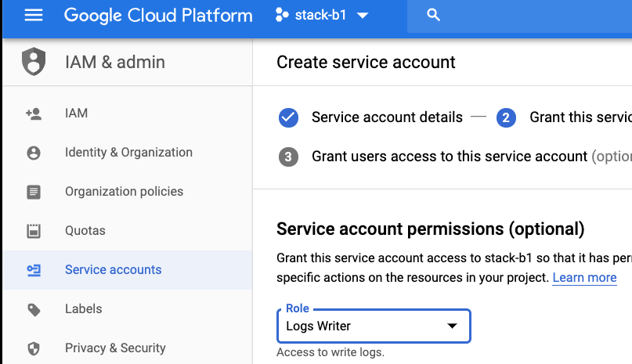Image resolution: width=632 pixels, height=364 pixels.
Task: Click the Role dropdown arrow
Action: click(x=452, y=326)
